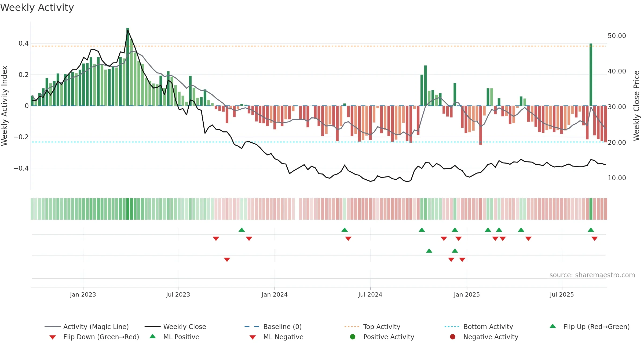Image resolution: width=644 pixels, height=362 pixels.
Task: Toggle Bottom Activity legend entry
Action: (x=479, y=327)
